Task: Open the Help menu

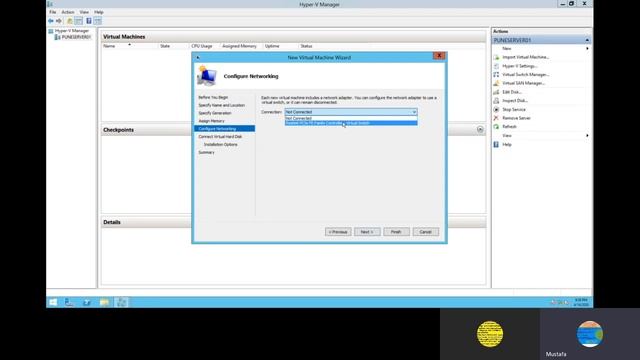Action: click(99, 12)
